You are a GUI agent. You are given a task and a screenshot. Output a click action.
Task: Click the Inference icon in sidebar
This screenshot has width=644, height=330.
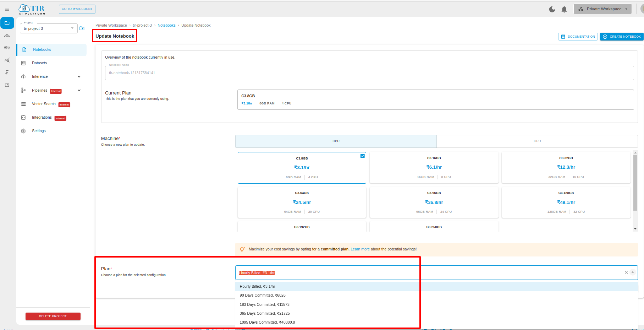tap(23, 77)
